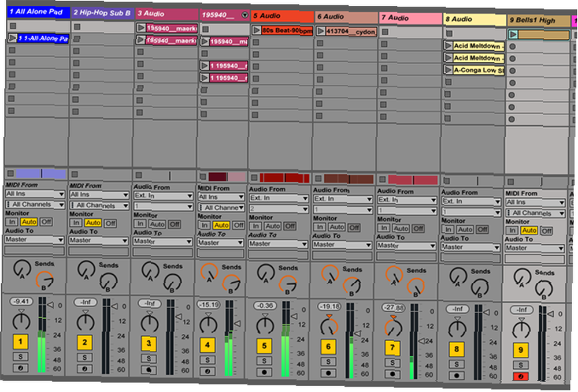Solo track 6 with S button

[328, 361]
